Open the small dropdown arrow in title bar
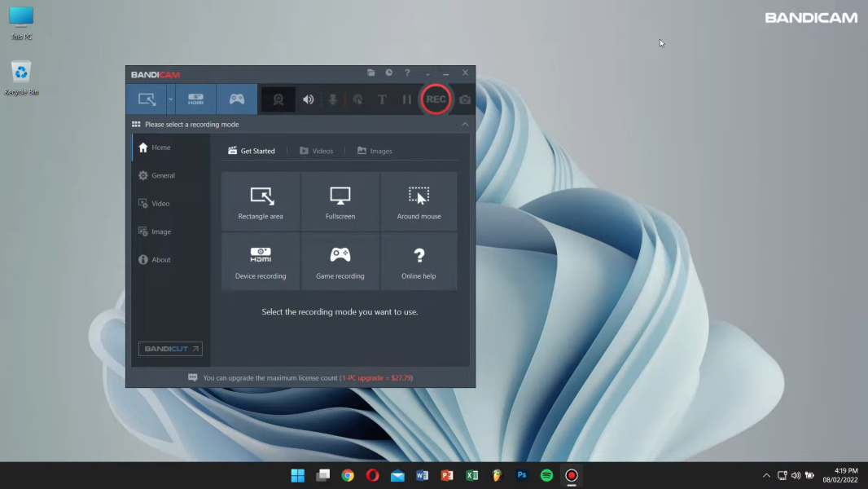 (x=427, y=73)
